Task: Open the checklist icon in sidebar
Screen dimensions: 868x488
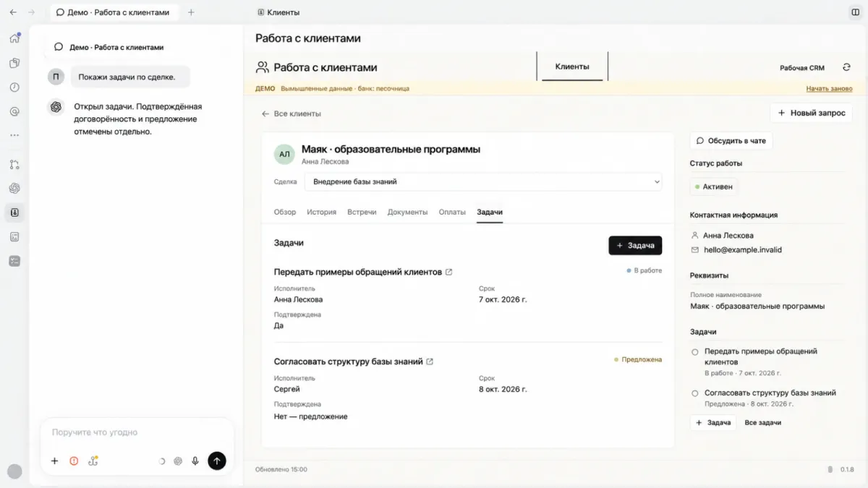Action: pos(14,261)
